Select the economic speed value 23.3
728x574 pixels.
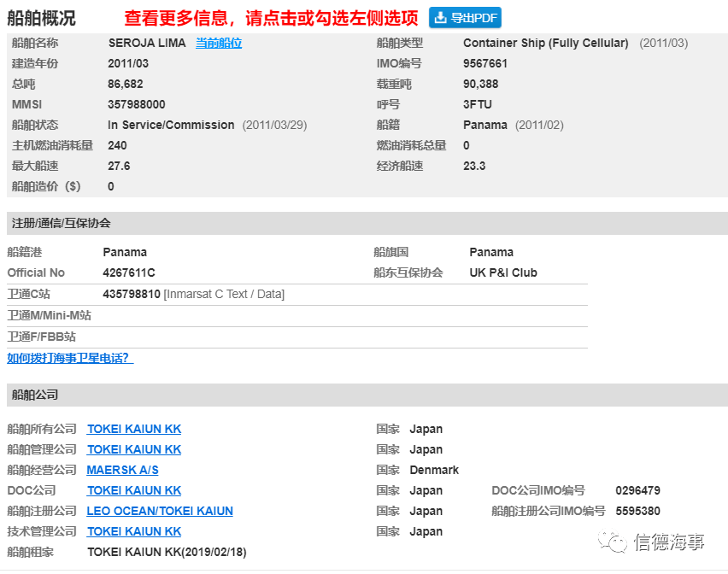(474, 166)
